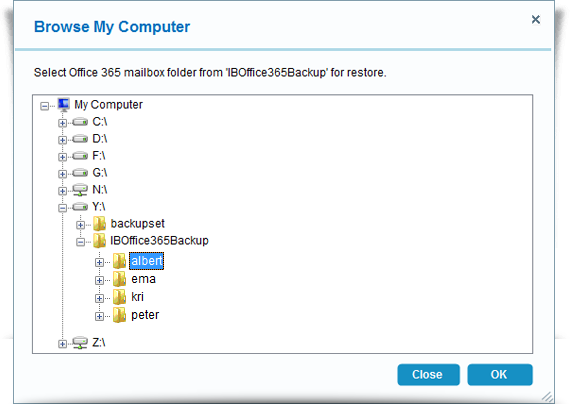This screenshot has height=404, width=570.
Task: Expand the kri folder node
Action: (99, 298)
